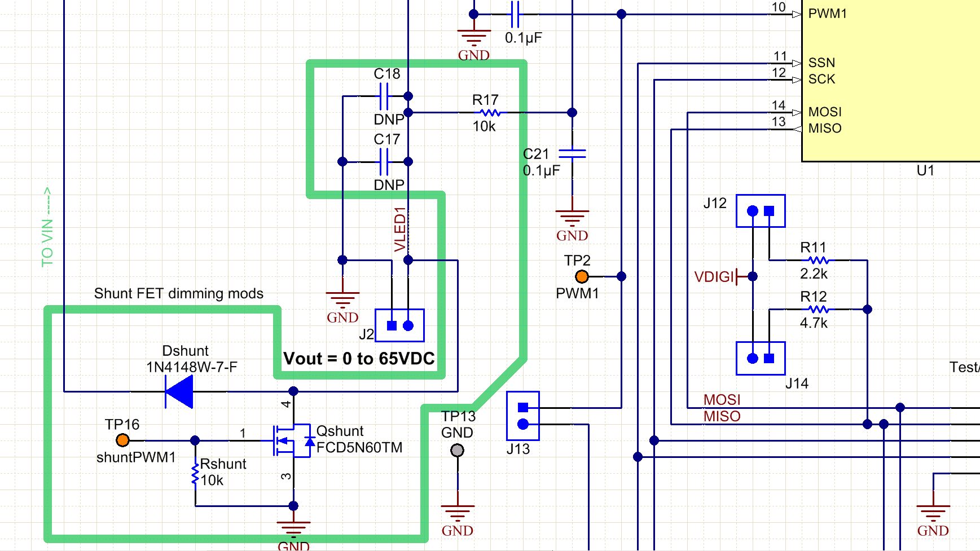Select the J14 connector header
The height and width of the screenshot is (551, 980).
pos(760,357)
